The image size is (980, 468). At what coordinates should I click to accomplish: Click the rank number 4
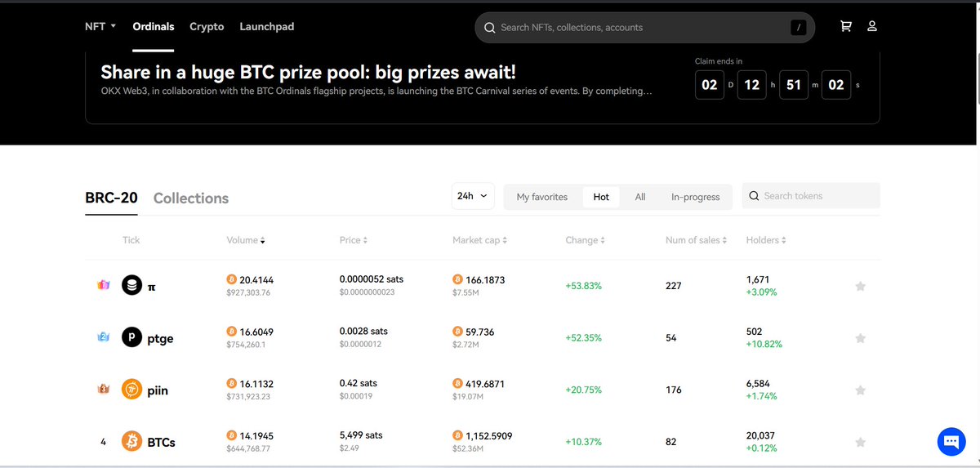(103, 442)
